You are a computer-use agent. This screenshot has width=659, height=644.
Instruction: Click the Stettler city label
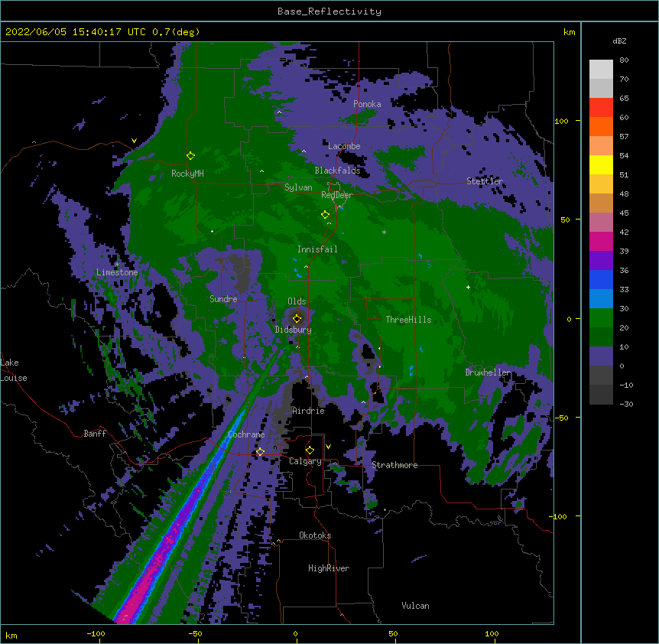pyautogui.click(x=485, y=181)
